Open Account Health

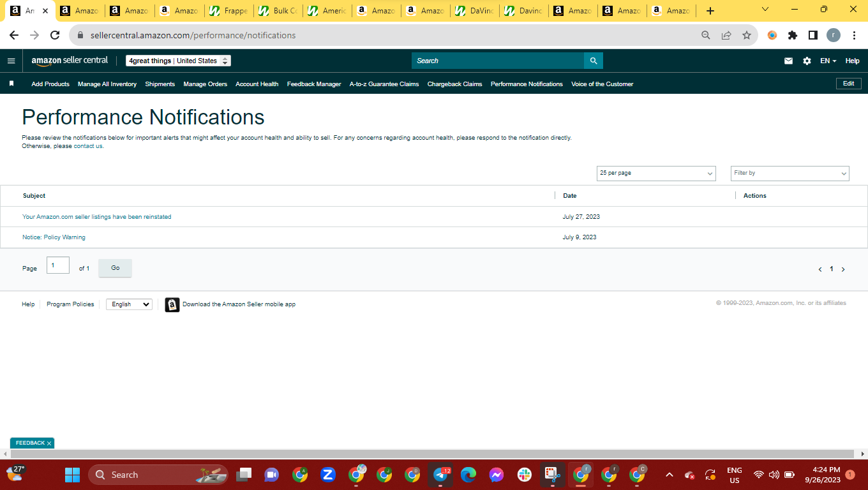pos(257,84)
